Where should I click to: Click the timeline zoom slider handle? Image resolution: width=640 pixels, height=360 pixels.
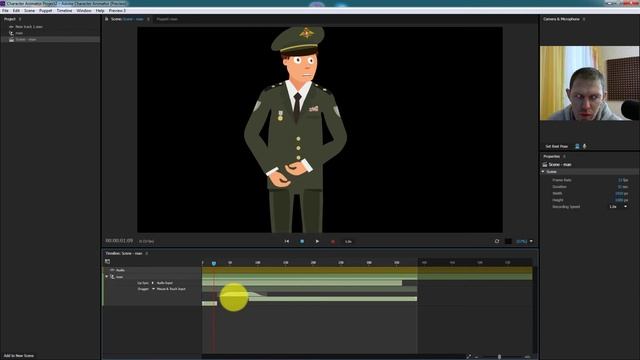click(499, 356)
